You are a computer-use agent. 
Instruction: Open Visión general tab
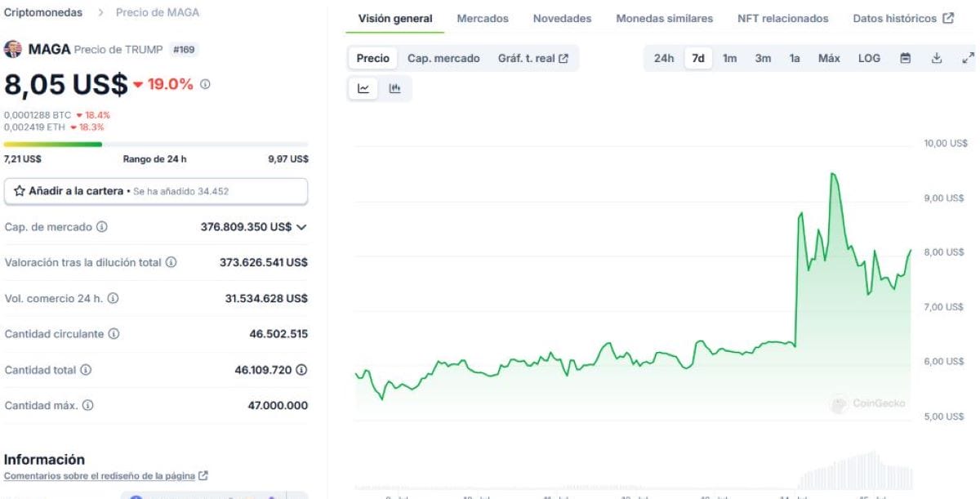coord(395,18)
